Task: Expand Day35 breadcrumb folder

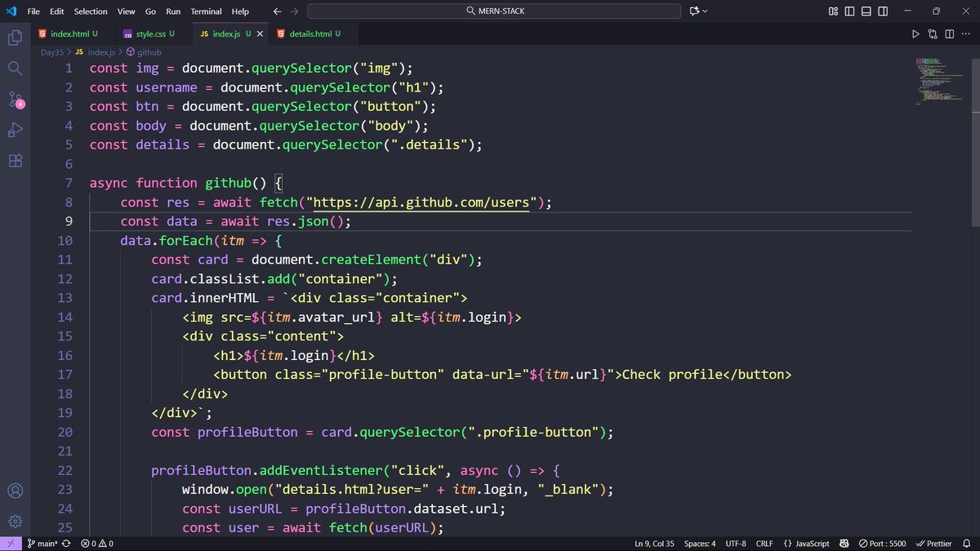Action: [51, 52]
